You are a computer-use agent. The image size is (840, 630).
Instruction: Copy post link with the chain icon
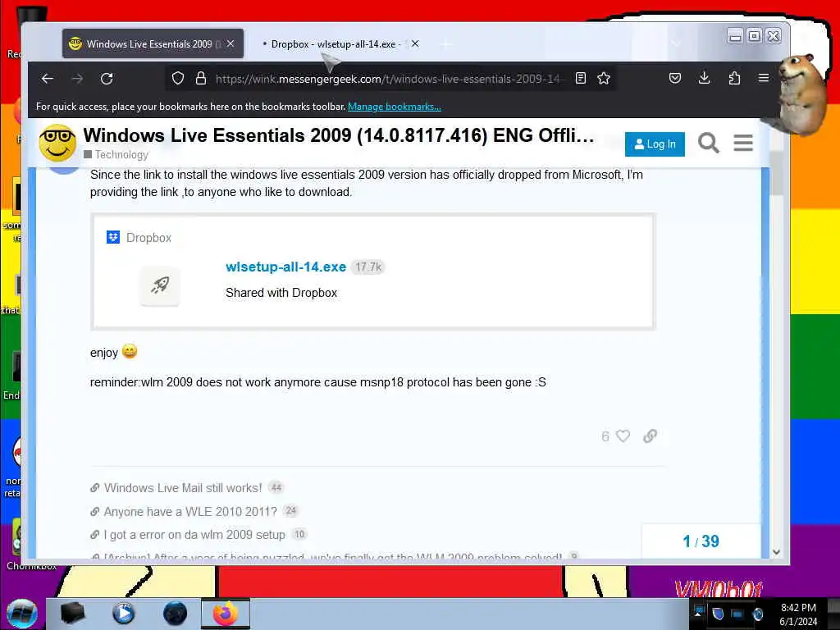pyautogui.click(x=650, y=436)
